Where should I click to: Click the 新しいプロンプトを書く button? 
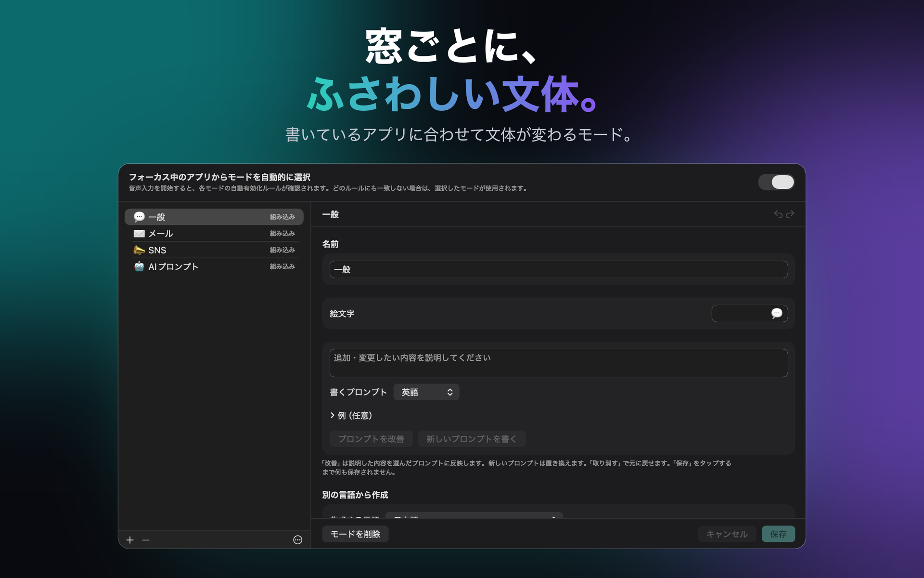click(x=472, y=439)
